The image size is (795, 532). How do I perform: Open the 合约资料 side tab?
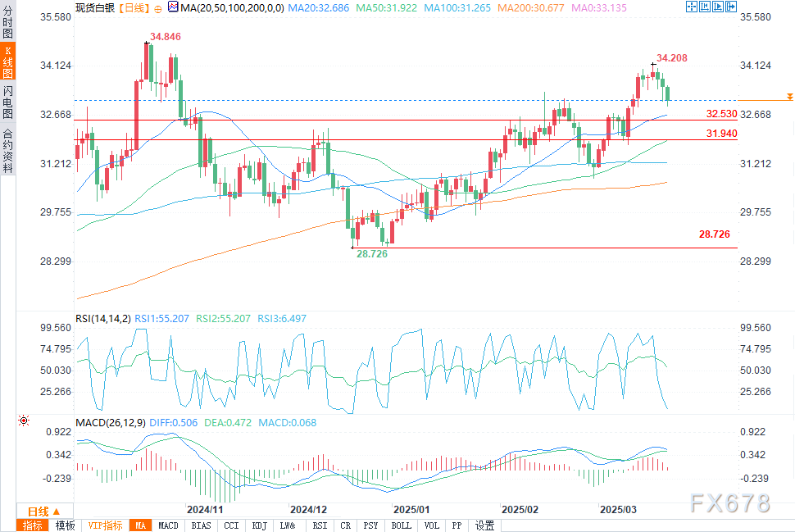[7, 151]
